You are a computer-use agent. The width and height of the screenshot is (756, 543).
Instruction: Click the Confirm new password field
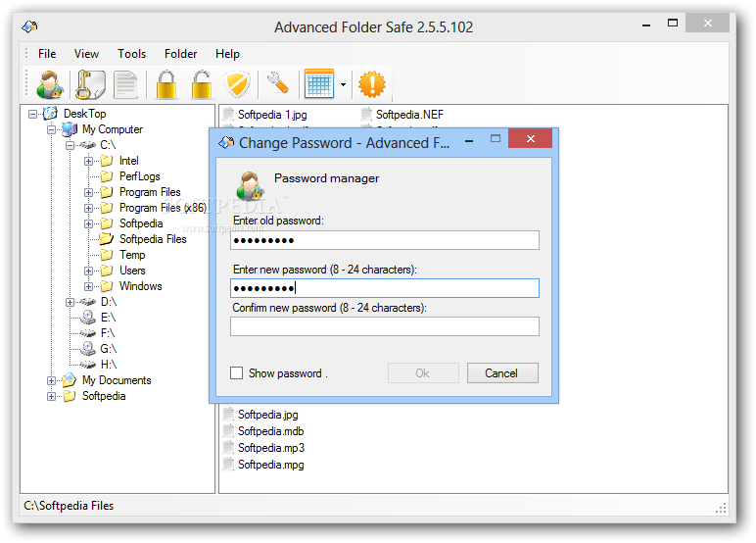coord(385,326)
